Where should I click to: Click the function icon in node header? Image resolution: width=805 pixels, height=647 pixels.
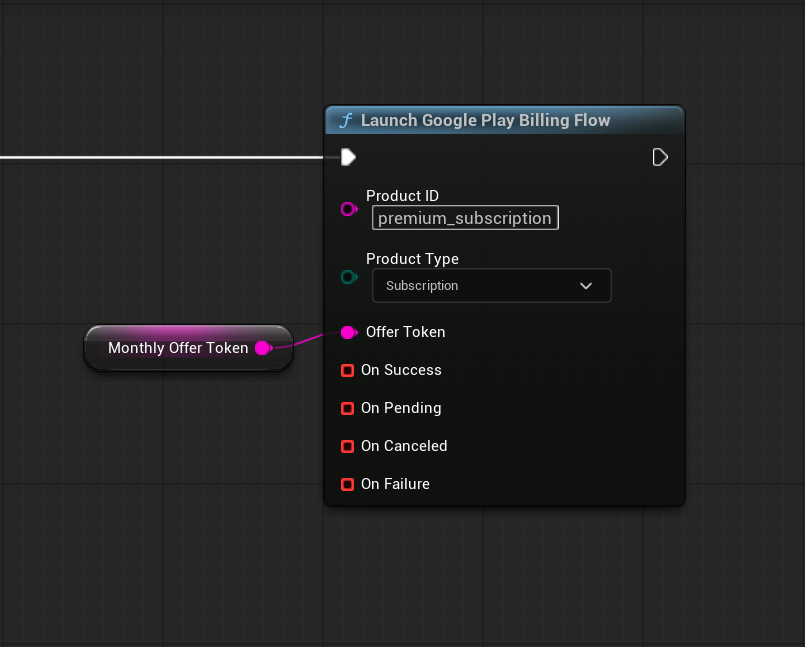coord(346,120)
